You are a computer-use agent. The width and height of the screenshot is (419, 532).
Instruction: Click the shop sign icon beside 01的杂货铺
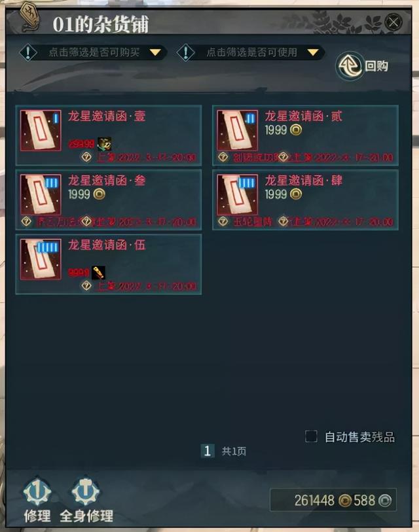point(29,16)
